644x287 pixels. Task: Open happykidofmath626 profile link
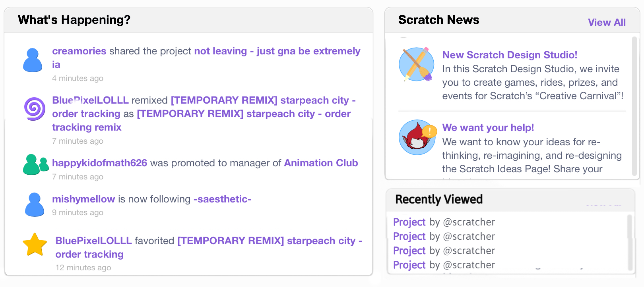click(99, 163)
